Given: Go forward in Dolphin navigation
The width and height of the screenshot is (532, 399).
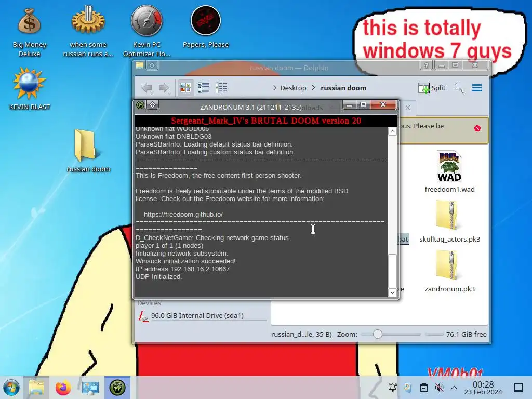Looking at the screenshot, I should click(x=164, y=88).
